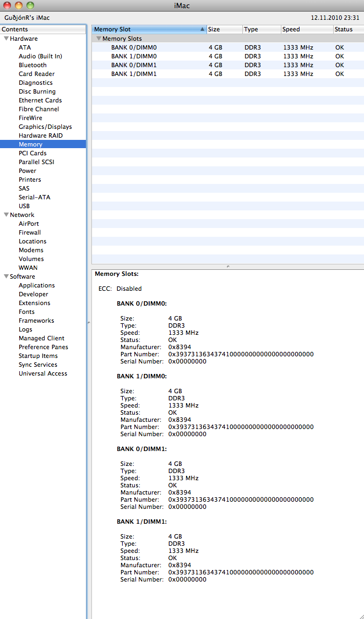Viewport: 364px width, 619px height.
Task: Open Fibre Channel section
Action: (x=39, y=109)
